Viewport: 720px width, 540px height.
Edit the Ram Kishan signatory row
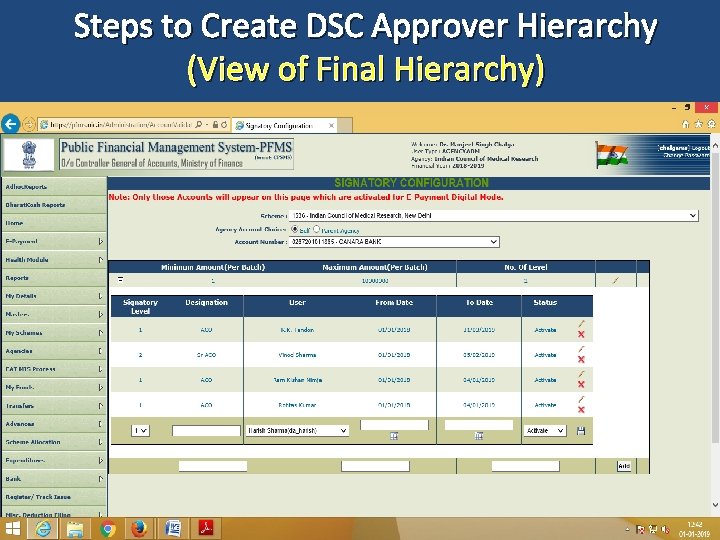click(x=581, y=374)
